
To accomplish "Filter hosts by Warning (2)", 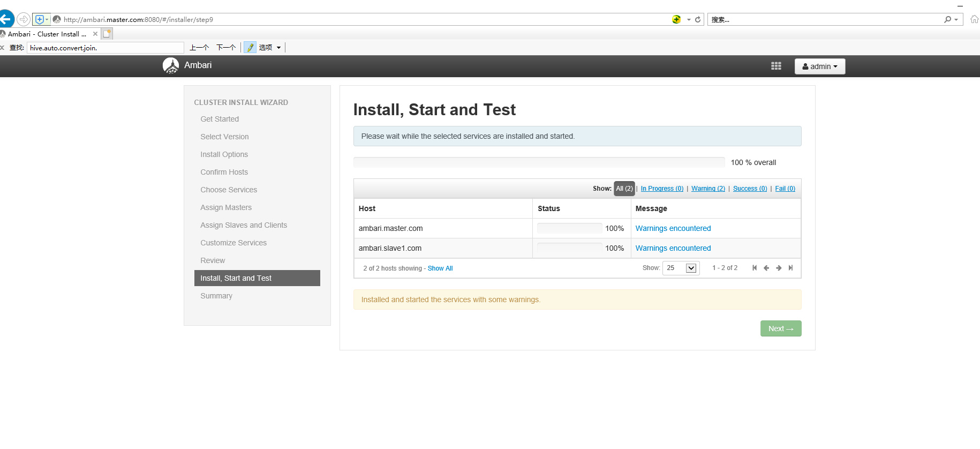I will click(708, 189).
